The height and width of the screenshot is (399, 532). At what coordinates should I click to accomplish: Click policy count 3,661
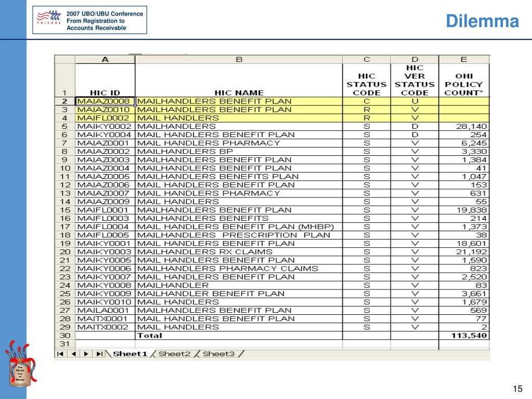(x=464, y=294)
